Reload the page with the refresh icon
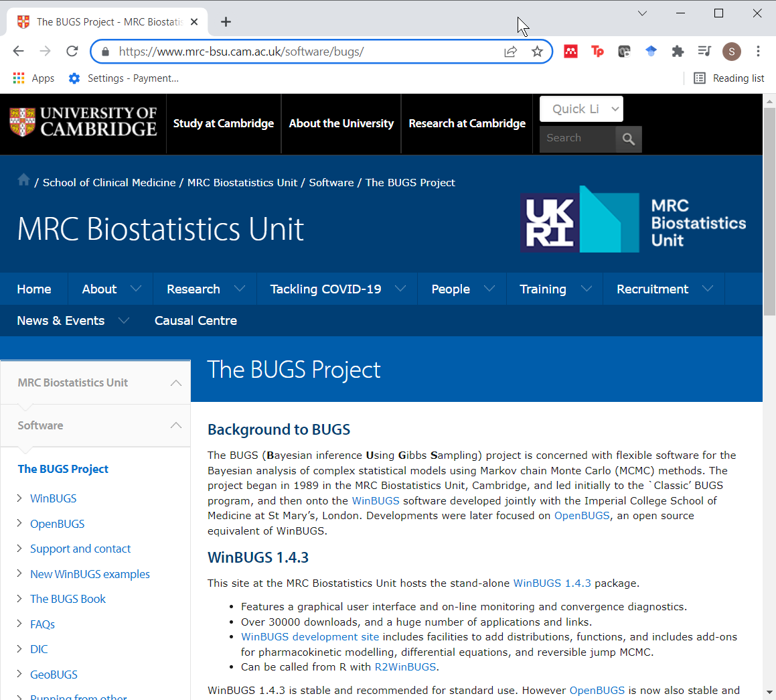This screenshot has width=776, height=700. [x=72, y=51]
